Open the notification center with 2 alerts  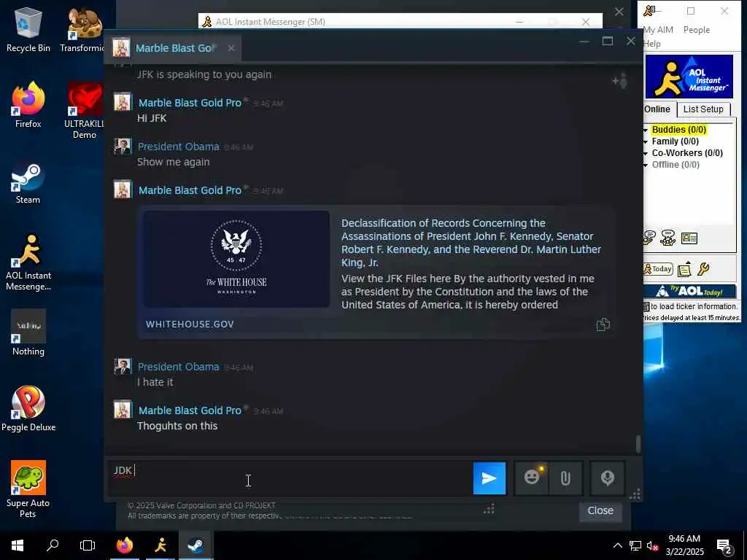tap(724, 547)
